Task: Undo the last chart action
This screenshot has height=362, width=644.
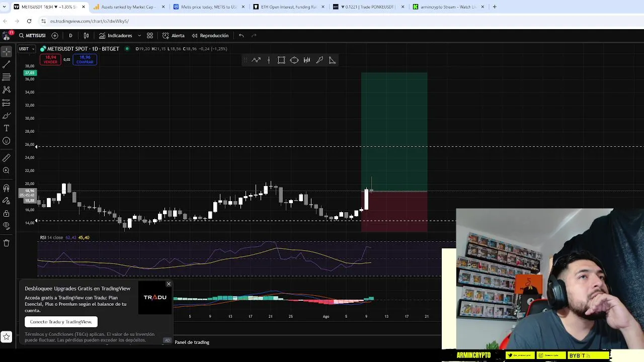Action: pyautogui.click(x=242, y=36)
